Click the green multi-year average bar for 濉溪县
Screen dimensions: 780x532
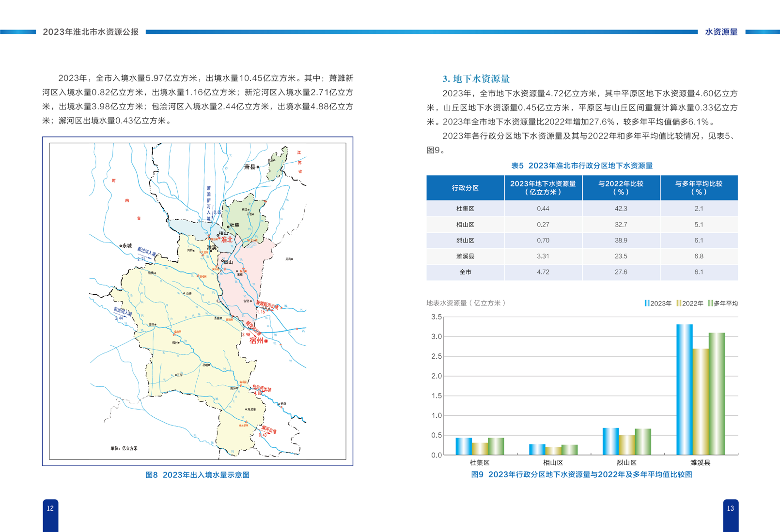point(717,394)
